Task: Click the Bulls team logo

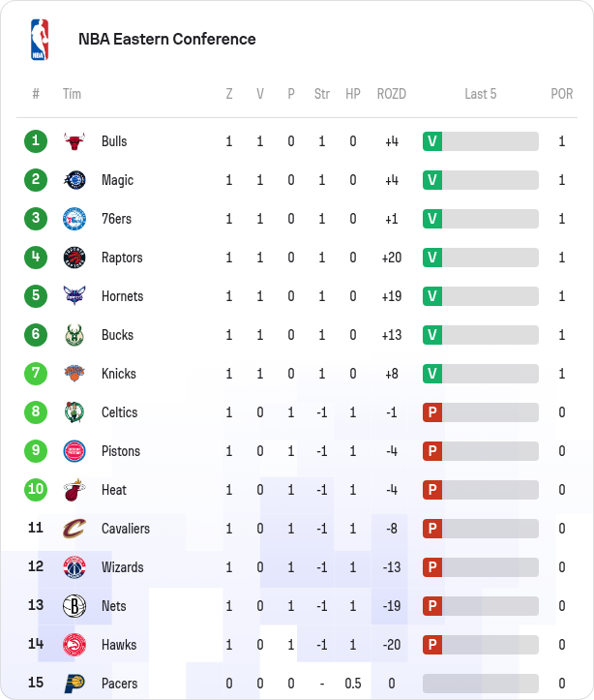Action: click(74, 141)
